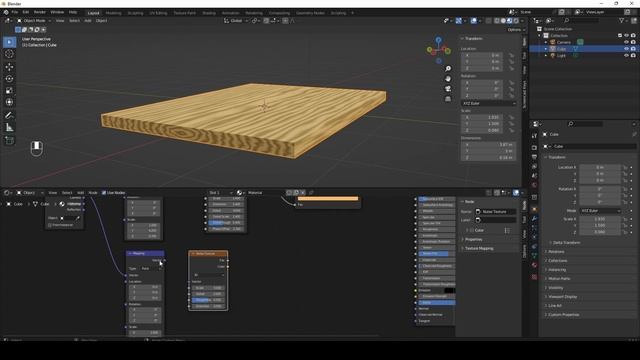This screenshot has width=640, height=360.
Task: Open the Object Mode dropdown
Action: [x=34, y=20]
